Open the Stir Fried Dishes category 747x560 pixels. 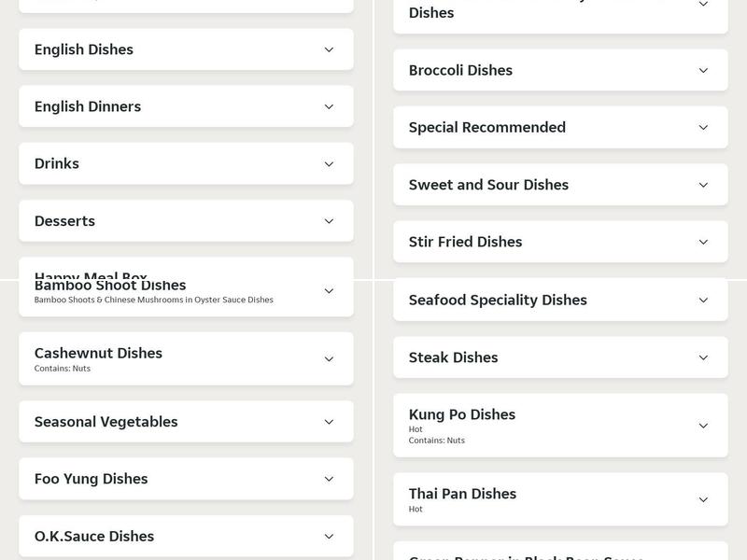(x=560, y=241)
